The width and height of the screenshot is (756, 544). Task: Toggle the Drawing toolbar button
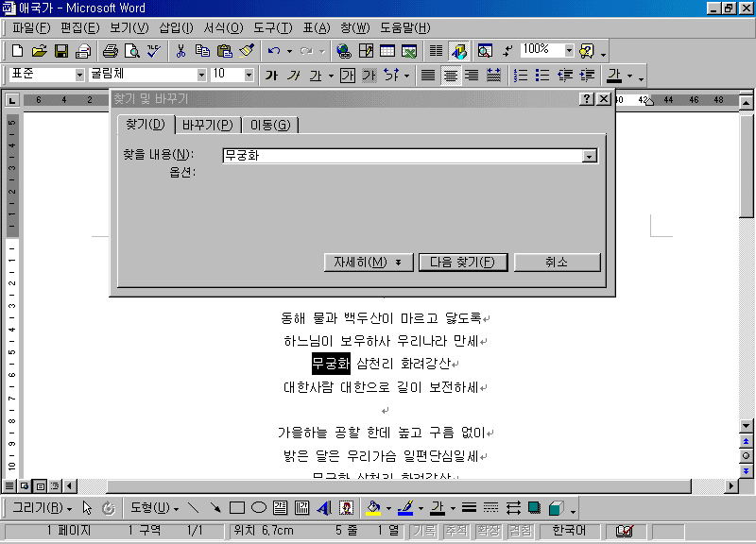(x=458, y=51)
